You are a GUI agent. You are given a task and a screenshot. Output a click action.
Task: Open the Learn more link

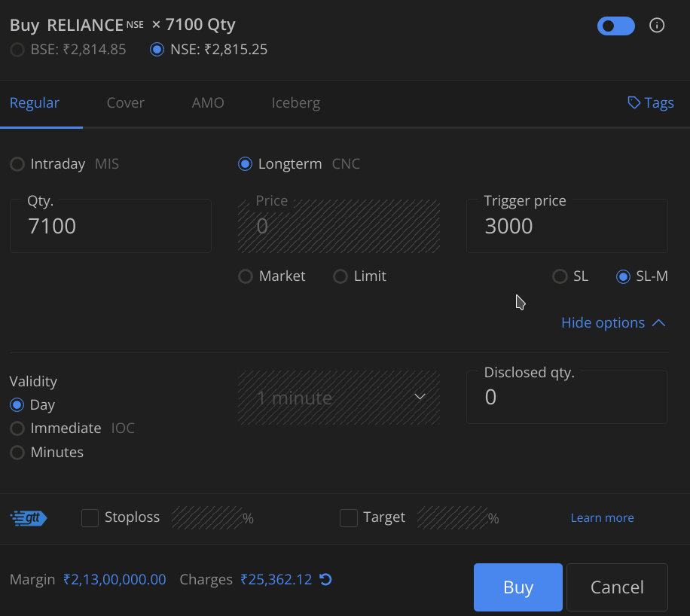(x=602, y=517)
